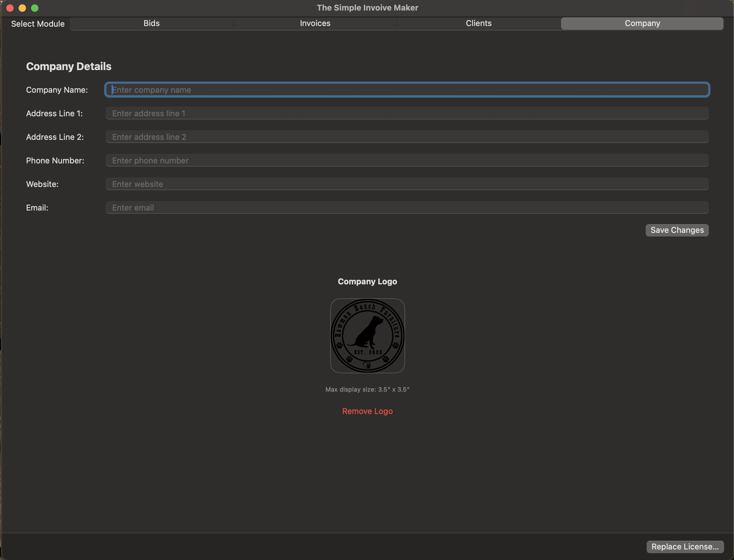Open the Invoices module
Image resolution: width=734 pixels, height=560 pixels.
coord(315,23)
